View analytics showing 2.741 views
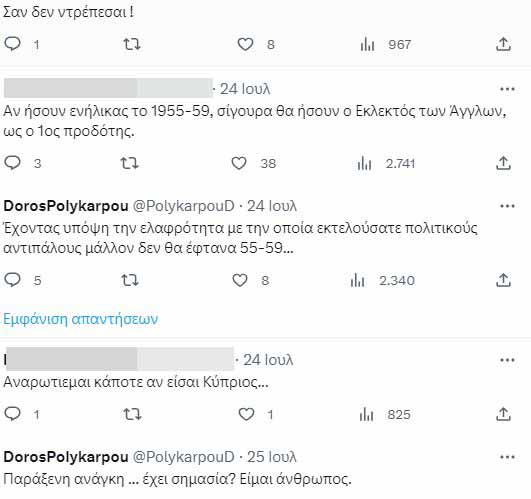 coord(386,164)
